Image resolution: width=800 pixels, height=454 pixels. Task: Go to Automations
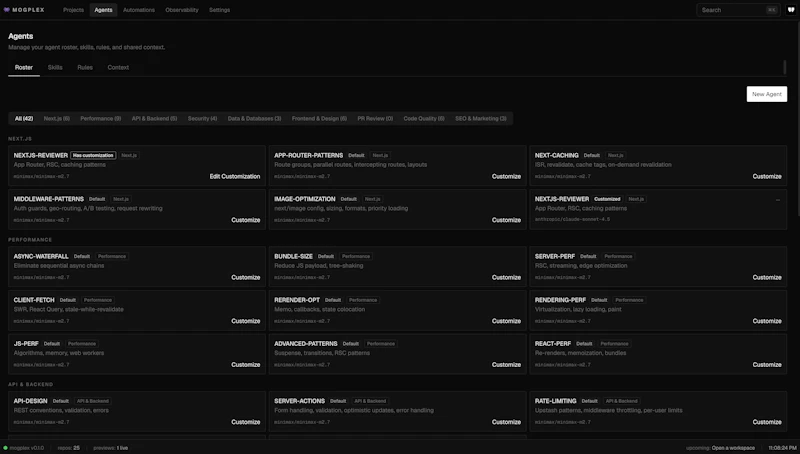(139, 10)
